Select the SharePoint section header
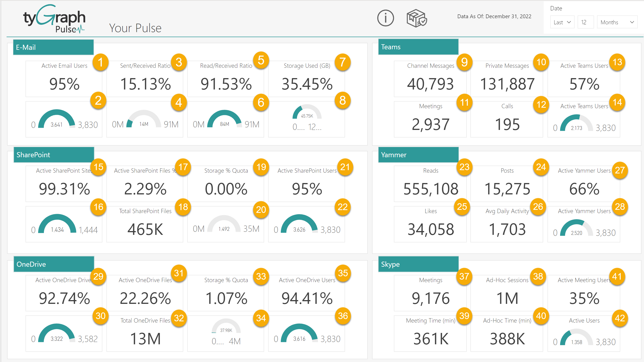 [54, 155]
